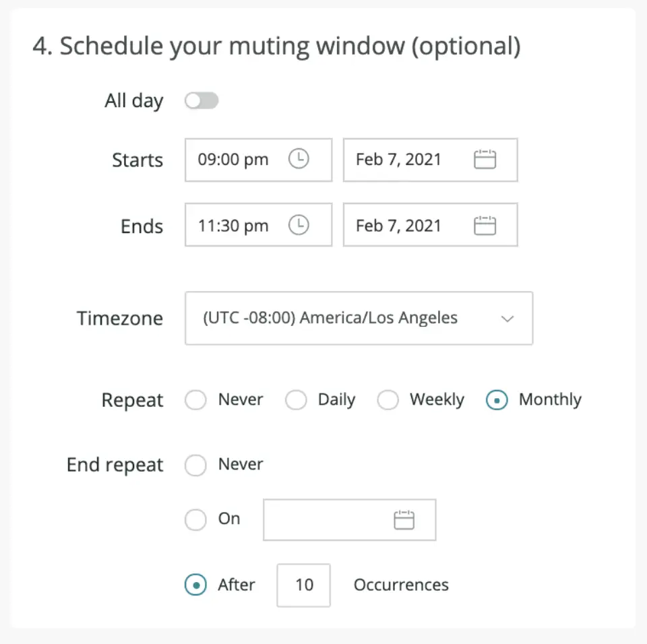Enable the All day switch
647x644 pixels.
tap(201, 100)
